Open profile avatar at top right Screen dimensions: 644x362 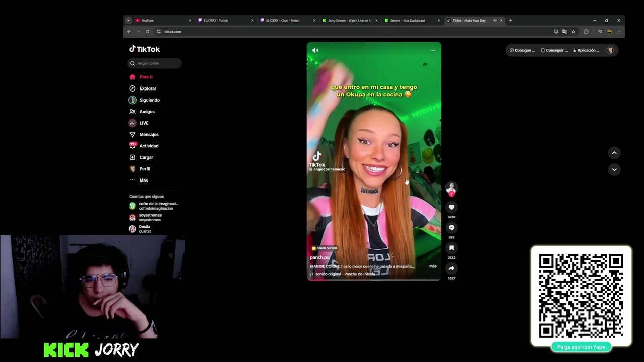(610, 50)
